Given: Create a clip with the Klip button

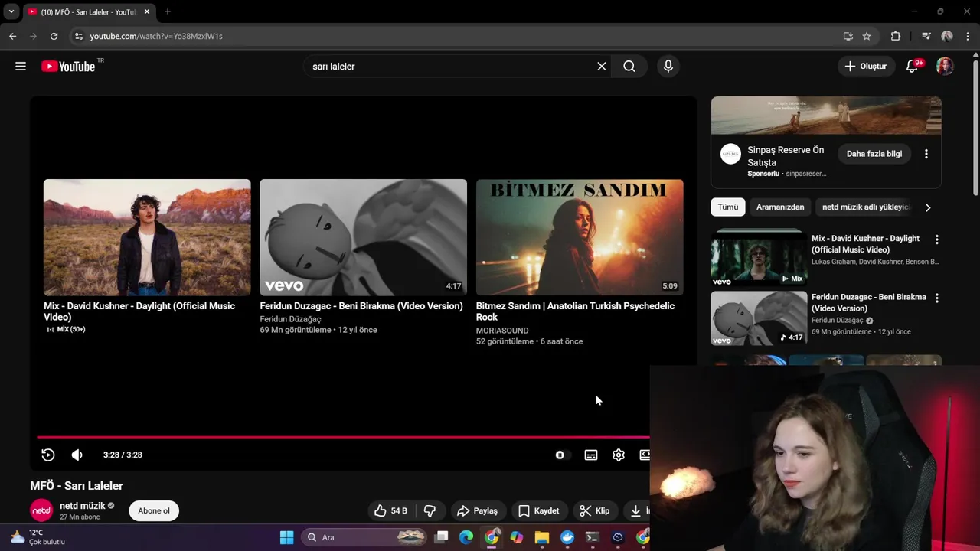Looking at the screenshot, I should [595, 510].
